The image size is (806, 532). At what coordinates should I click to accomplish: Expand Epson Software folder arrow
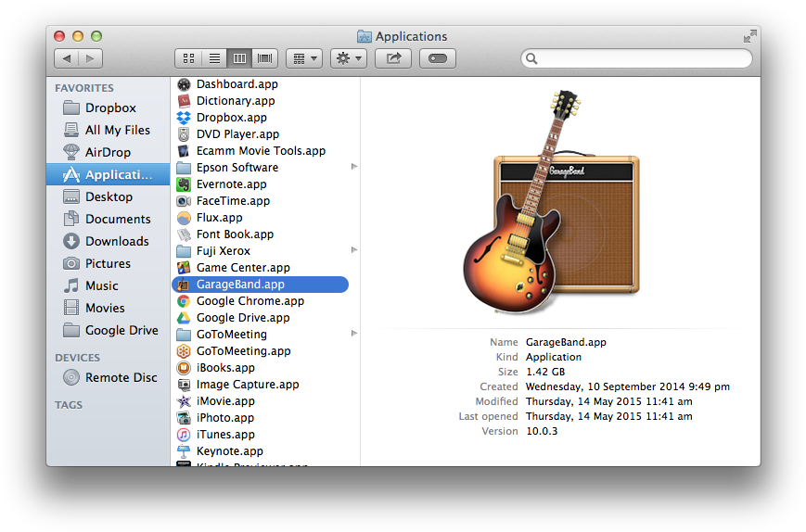click(x=353, y=167)
